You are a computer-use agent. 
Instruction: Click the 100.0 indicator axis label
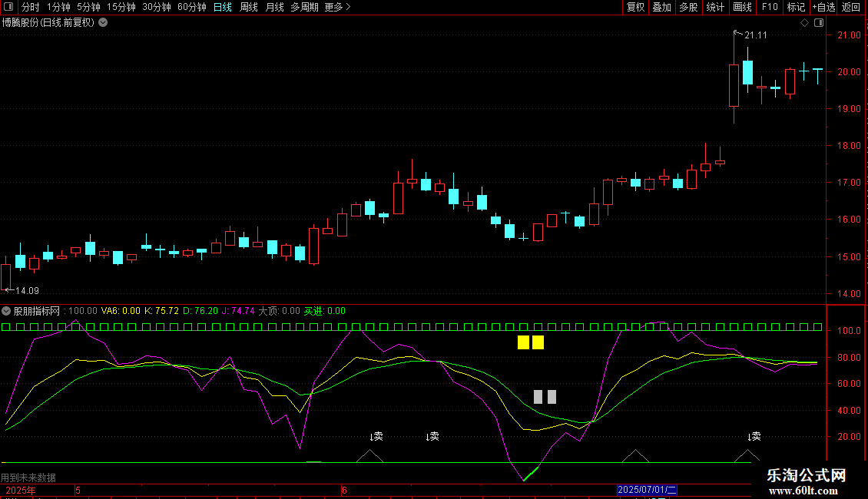[x=849, y=331]
